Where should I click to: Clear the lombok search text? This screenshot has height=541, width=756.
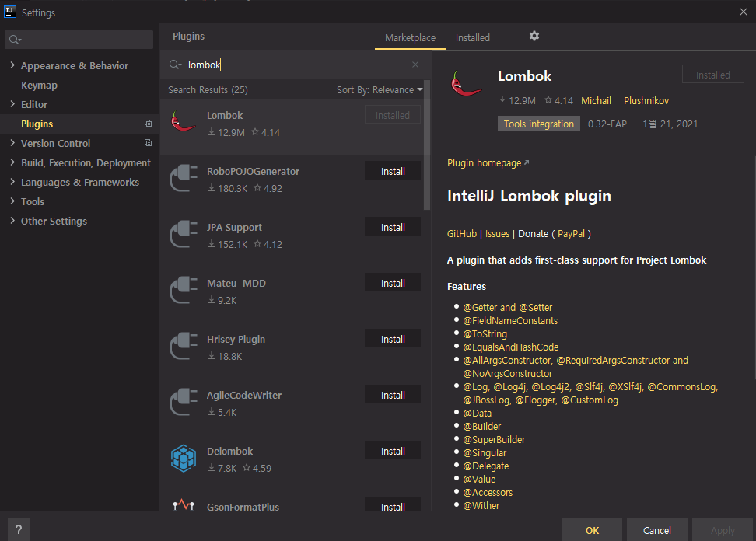click(415, 65)
